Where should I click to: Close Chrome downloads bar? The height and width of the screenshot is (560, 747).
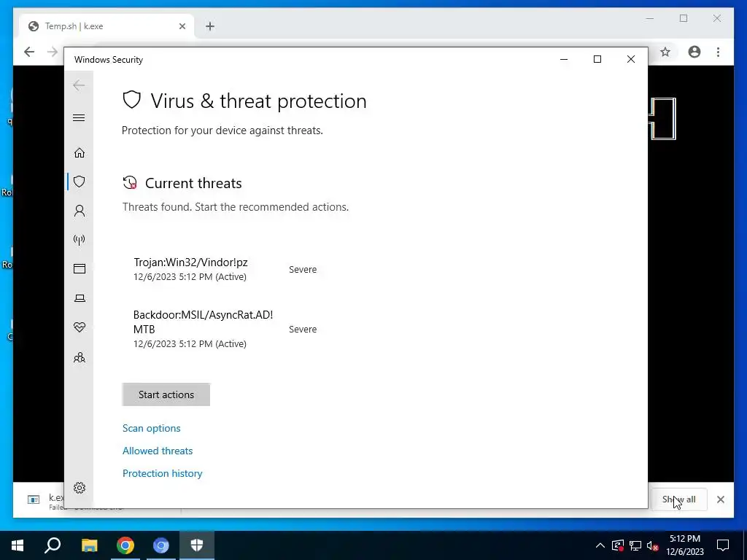[x=720, y=499]
